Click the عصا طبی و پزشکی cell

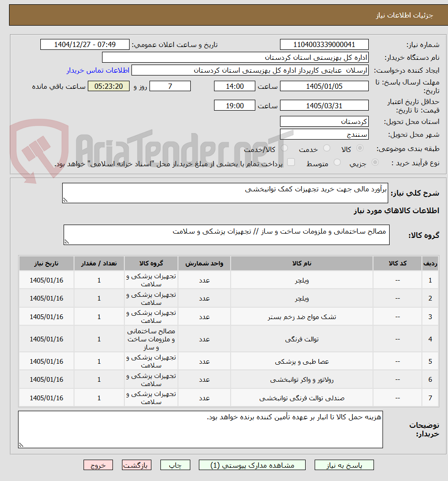tap(302, 362)
